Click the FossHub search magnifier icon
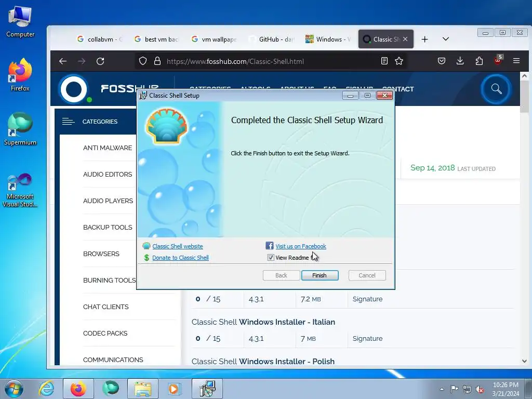The image size is (532, 399). click(496, 89)
